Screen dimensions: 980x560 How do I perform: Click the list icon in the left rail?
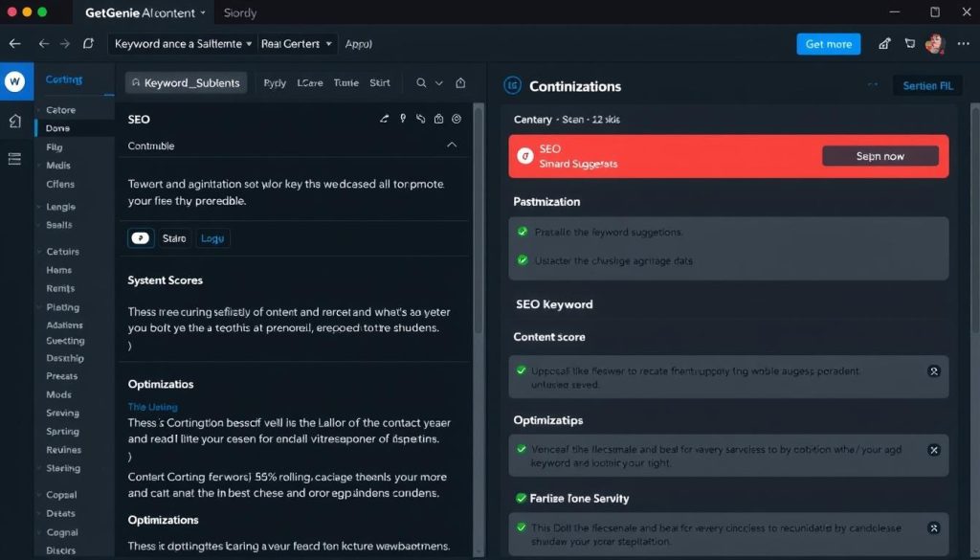[x=14, y=159]
